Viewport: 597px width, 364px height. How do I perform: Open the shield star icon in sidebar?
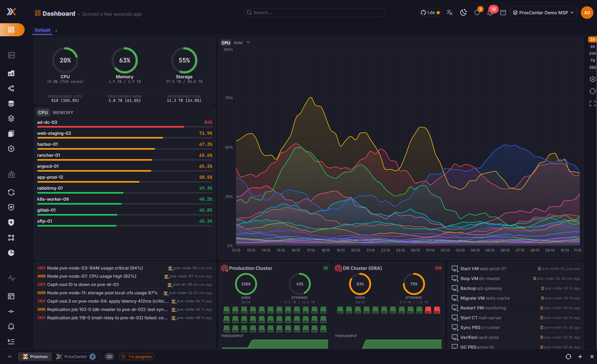pos(11,207)
